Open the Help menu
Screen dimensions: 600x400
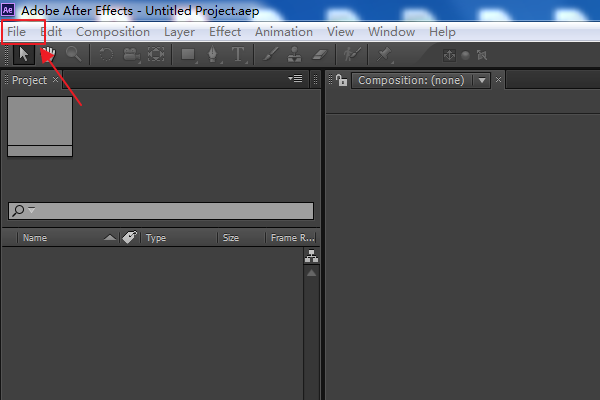point(442,32)
